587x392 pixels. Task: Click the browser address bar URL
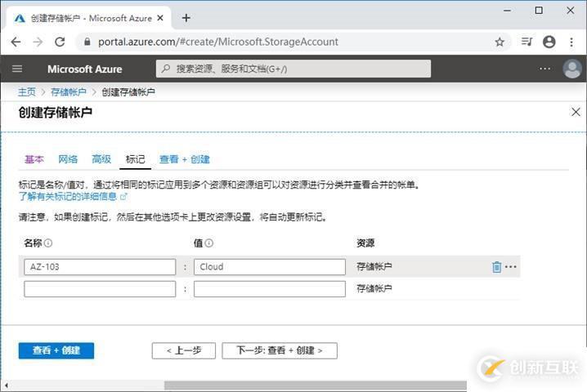click(218, 42)
